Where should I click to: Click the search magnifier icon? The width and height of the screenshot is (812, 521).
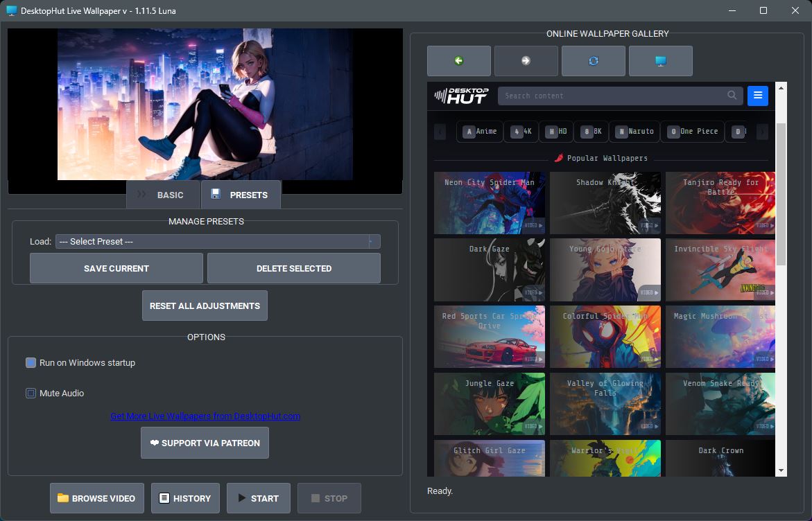point(732,95)
